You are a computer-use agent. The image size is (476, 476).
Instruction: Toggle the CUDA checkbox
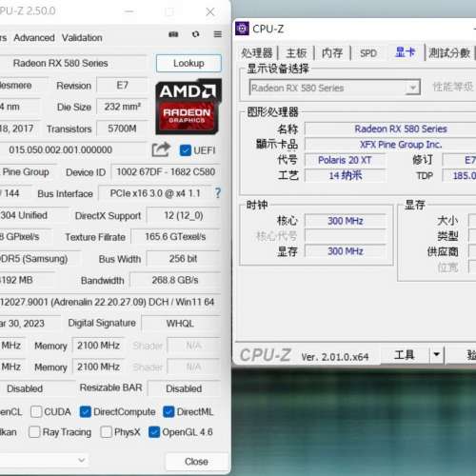click(x=36, y=412)
